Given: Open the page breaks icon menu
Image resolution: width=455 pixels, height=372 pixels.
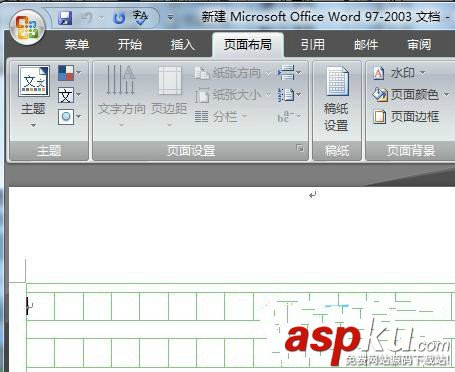Looking at the screenshot, I should pos(289,73).
